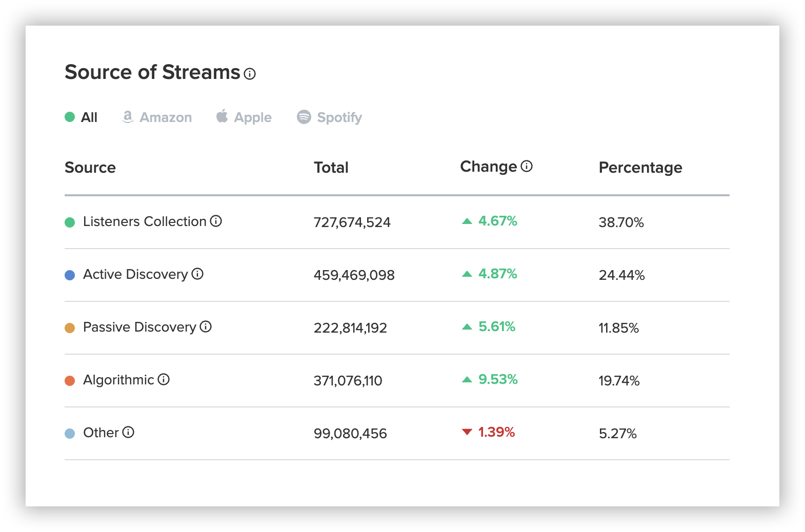Click the Total column header
The width and height of the screenshot is (805, 532).
point(331,168)
